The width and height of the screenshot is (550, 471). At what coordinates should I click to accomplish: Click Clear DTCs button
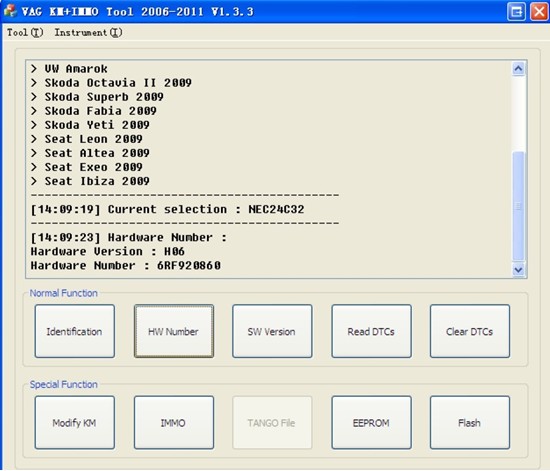(x=470, y=331)
